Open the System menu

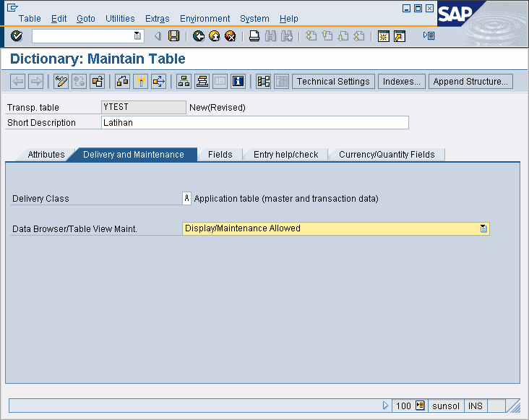point(254,19)
